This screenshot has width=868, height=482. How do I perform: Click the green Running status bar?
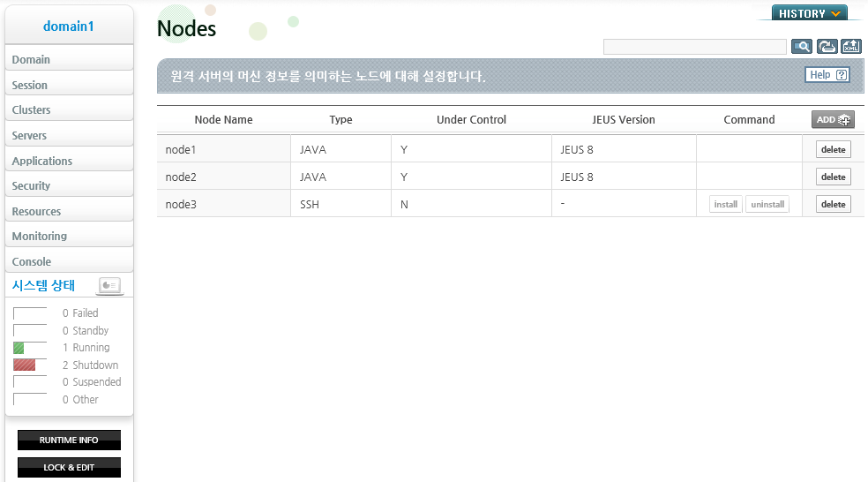pos(19,348)
